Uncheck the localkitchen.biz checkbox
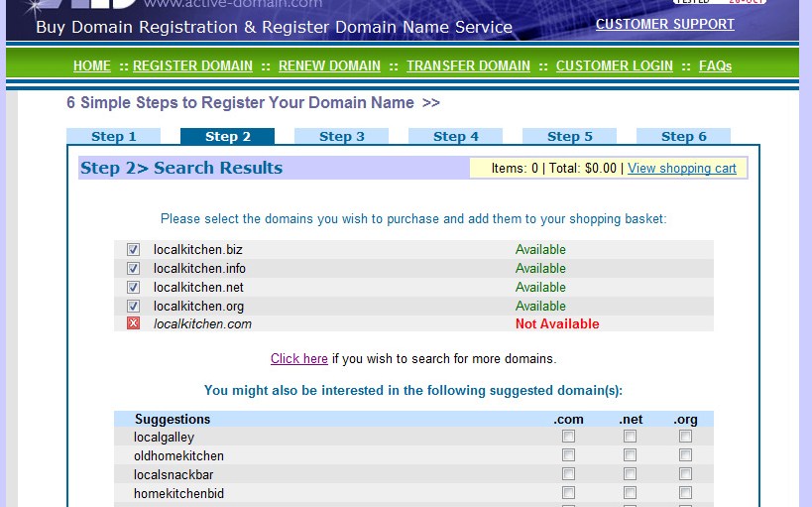Screen dimensions: 812x507 (x=134, y=250)
